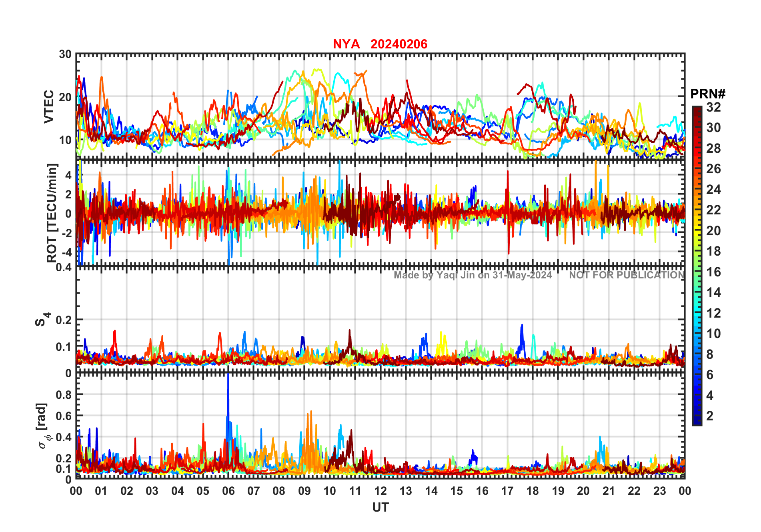
Task: Click the "NYA 20240206" plot title
Action: point(380,44)
